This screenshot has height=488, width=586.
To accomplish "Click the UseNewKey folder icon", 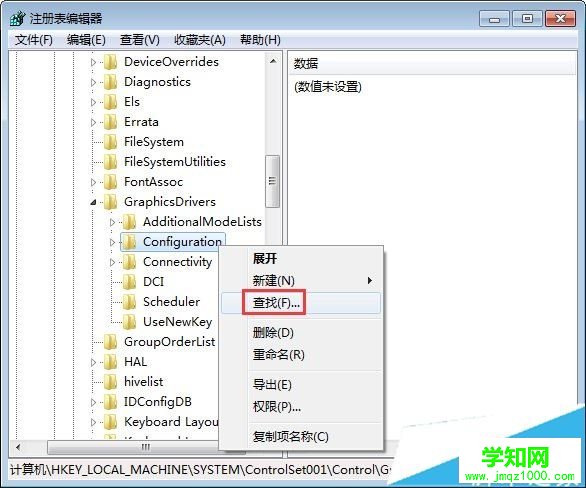I will click(130, 322).
